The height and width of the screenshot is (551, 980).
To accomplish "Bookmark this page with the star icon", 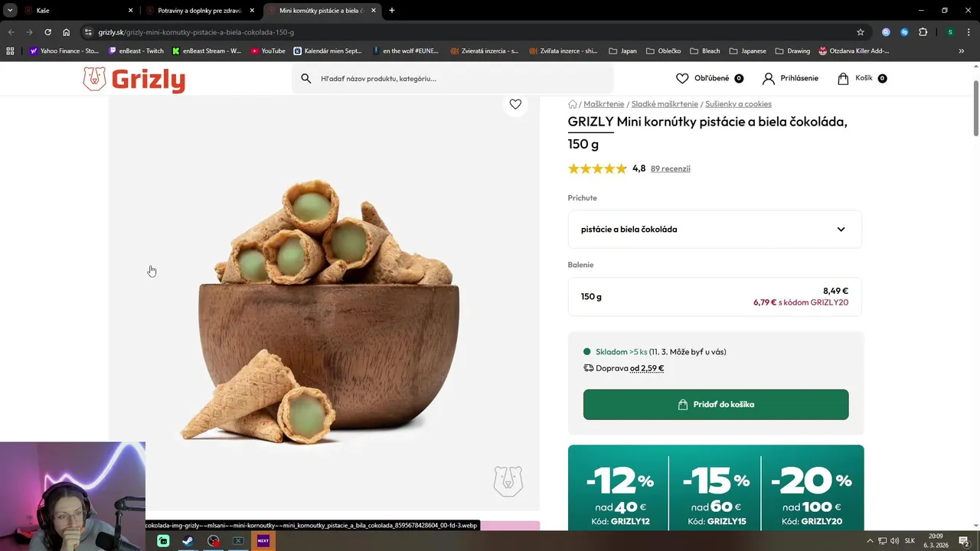I will coord(861,32).
